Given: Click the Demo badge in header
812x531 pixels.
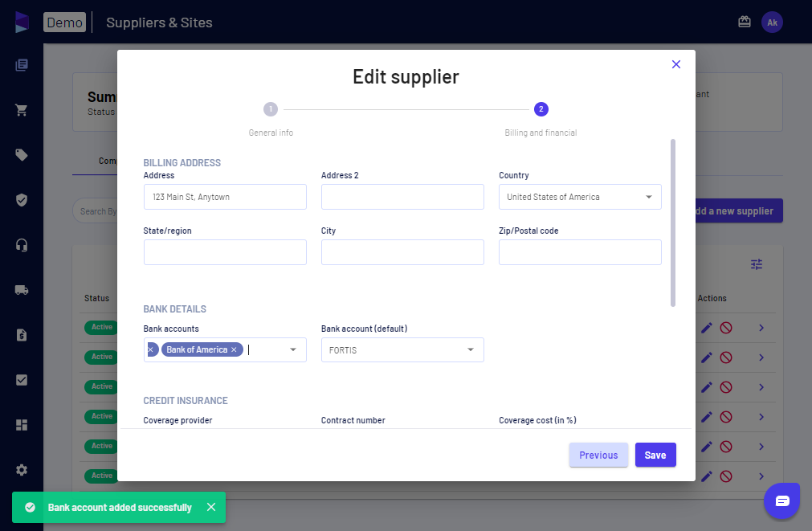Looking at the screenshot, I should pyautogui.click(x=65, y=22).
